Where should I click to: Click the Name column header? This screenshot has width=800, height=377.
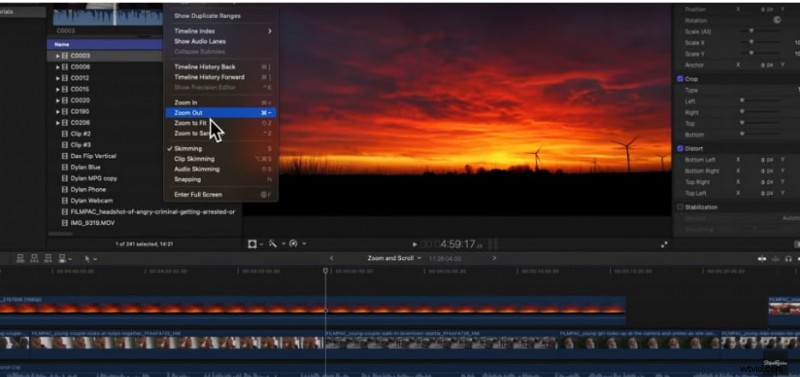point(105,44)
